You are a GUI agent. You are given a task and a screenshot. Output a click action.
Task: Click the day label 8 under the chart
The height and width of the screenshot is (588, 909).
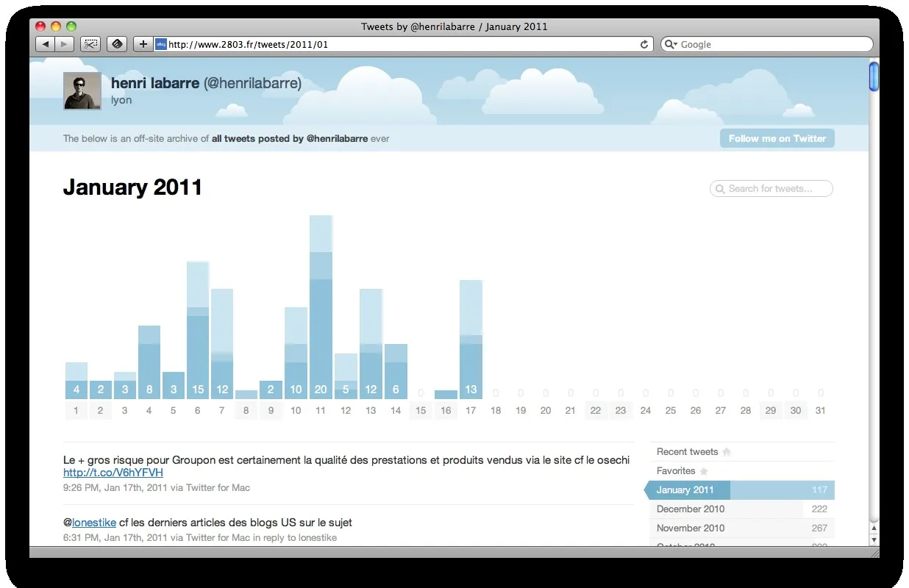[x=246, y=411]
